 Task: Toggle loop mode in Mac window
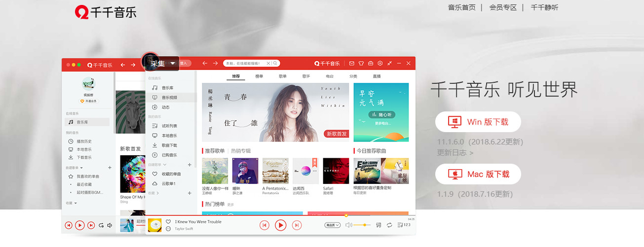tap(101, 225)
